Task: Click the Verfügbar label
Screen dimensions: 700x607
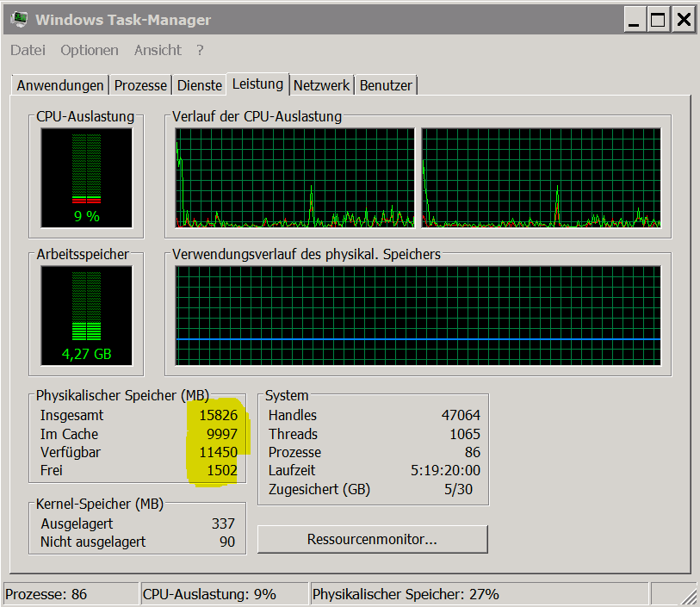Action: pyautogui.click(x=71, y=452)
